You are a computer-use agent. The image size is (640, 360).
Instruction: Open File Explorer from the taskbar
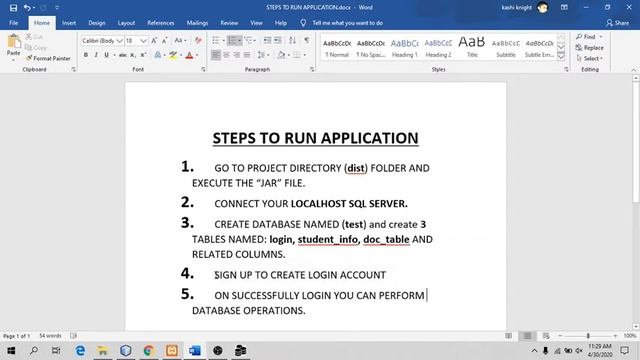[x=102, y=351]
